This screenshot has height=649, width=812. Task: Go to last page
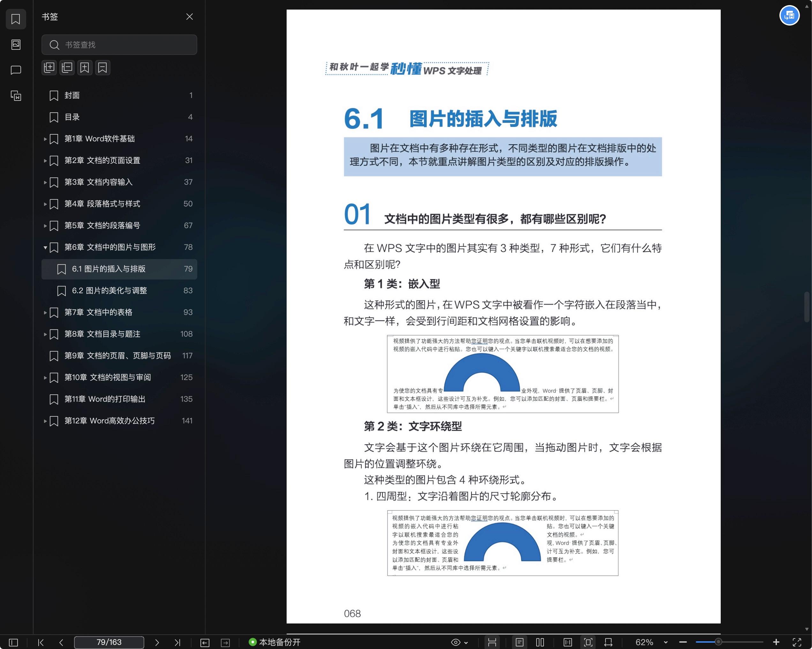tap(177, 642)
